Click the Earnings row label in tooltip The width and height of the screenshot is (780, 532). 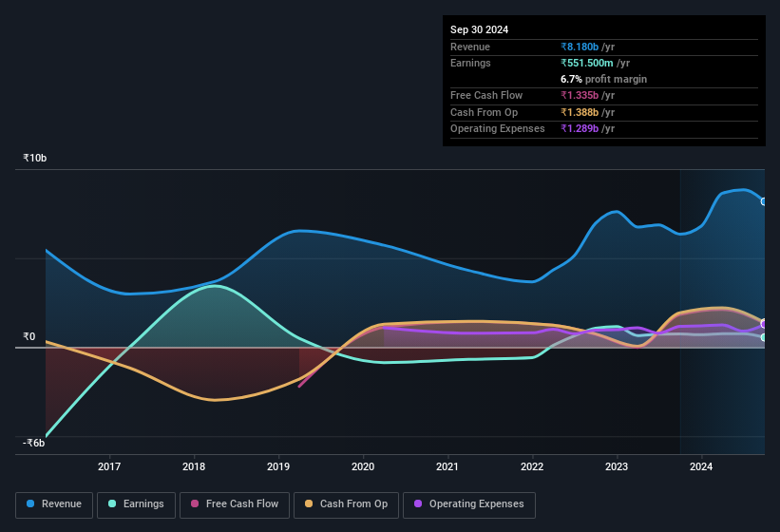pyautogui.click(x=470, y=63)
